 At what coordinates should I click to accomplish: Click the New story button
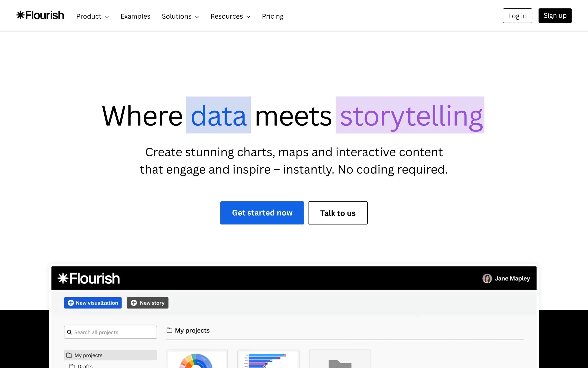[x=147, y=303]
